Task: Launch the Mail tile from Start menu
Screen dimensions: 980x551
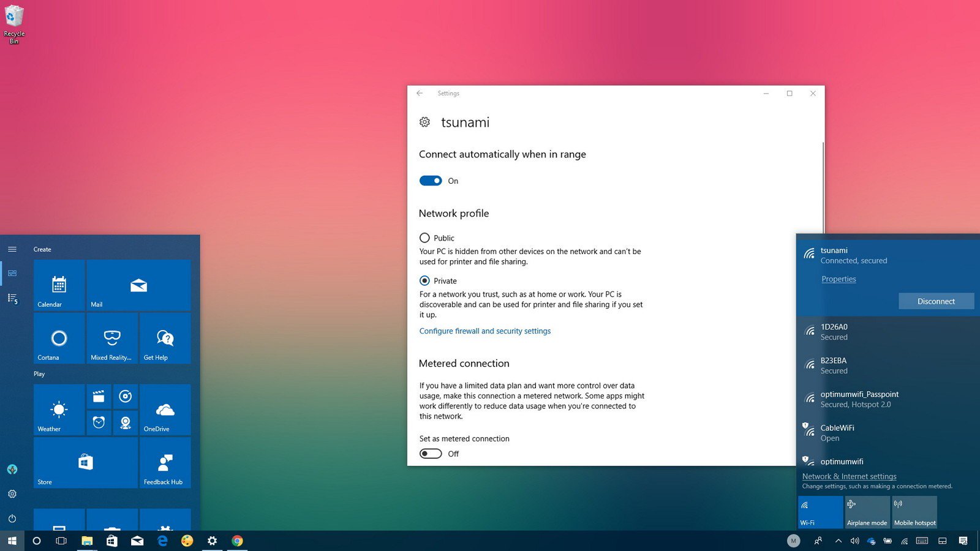Action: (138, 285)
